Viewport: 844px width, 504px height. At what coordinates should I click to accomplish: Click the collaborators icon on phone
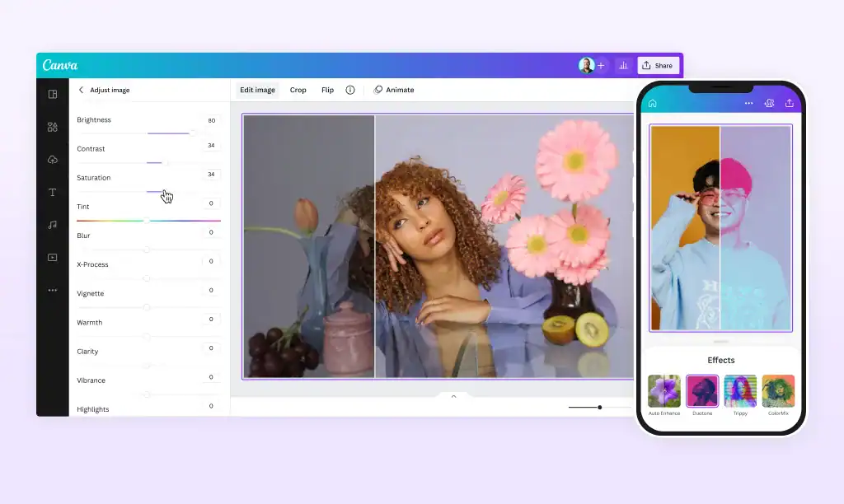[x=769, y=103]
